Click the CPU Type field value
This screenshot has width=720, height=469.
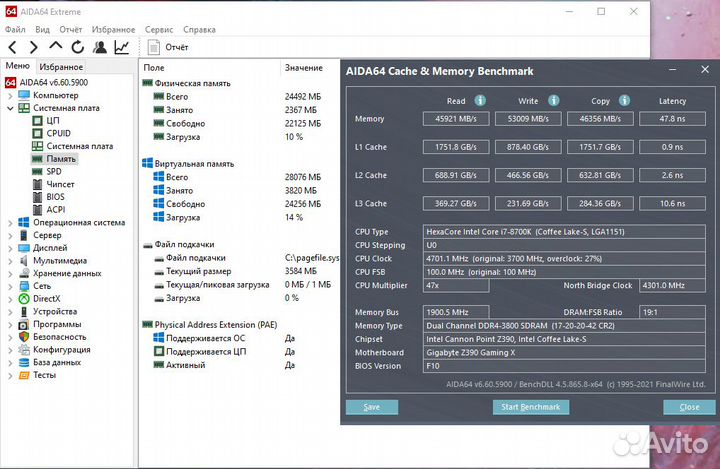564,232
